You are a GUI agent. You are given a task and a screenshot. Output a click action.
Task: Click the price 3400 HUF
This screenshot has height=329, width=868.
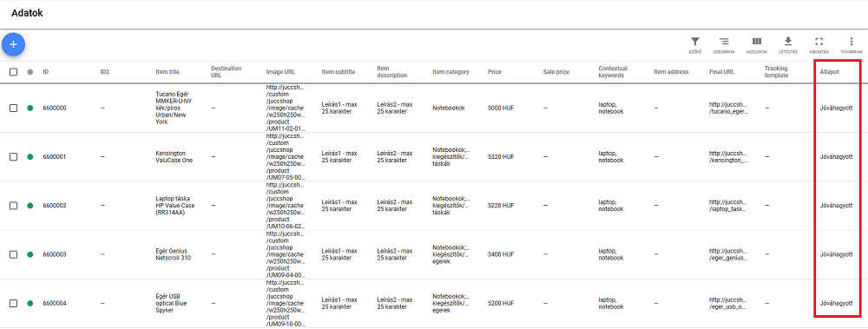click(x=501, y=255)
